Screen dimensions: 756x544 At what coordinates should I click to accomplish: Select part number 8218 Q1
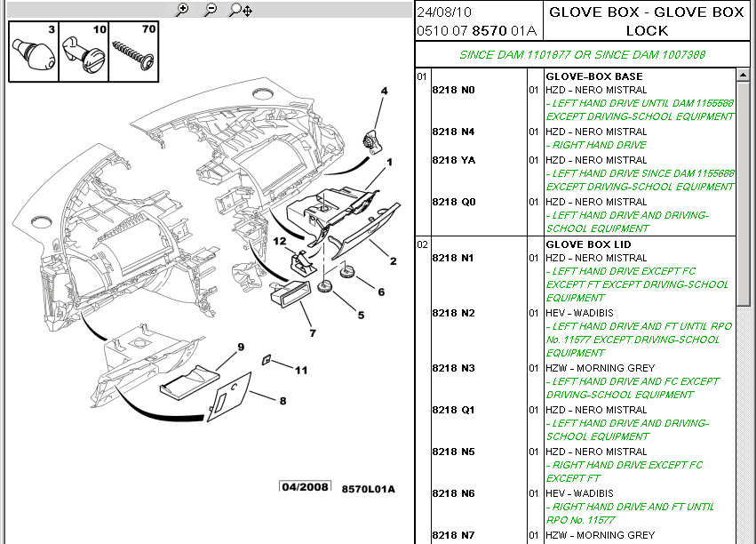coord(453,410)
